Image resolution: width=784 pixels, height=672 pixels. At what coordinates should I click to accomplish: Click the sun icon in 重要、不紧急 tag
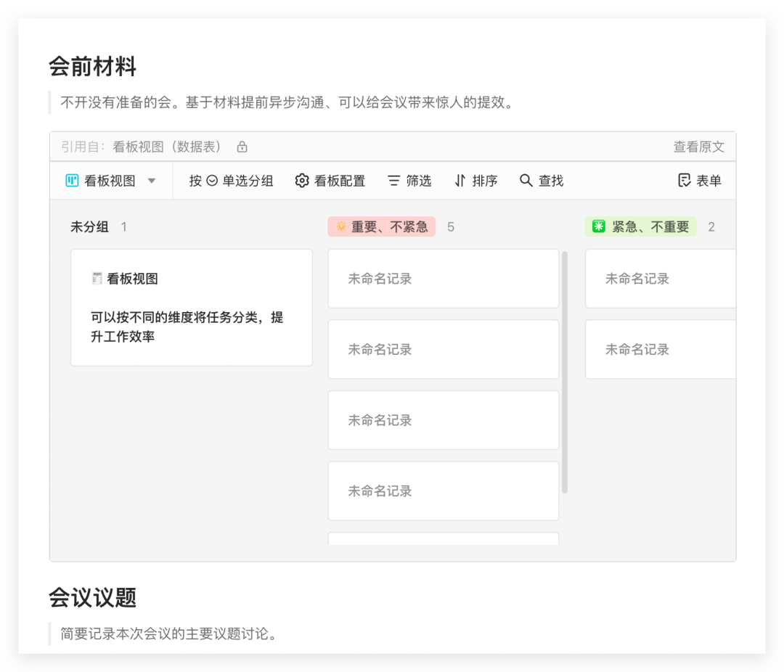point(341,226)
